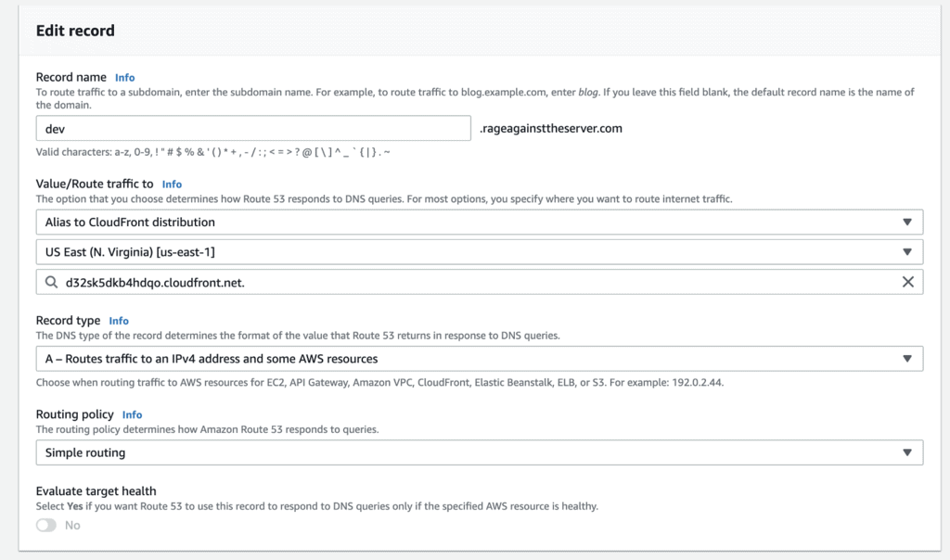Expand the US East (N. Virginia) region dropdown
Image resolution: width=950 pixels, height=560 pixels.
click(x=464, y=252)
